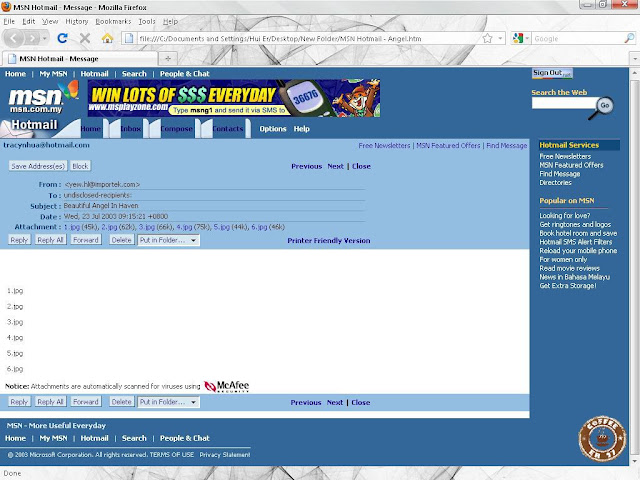This screenshot has width=640, height=480.
Task: Switch to the Hotmail Inbox tab
Action: tap(131, 129)
